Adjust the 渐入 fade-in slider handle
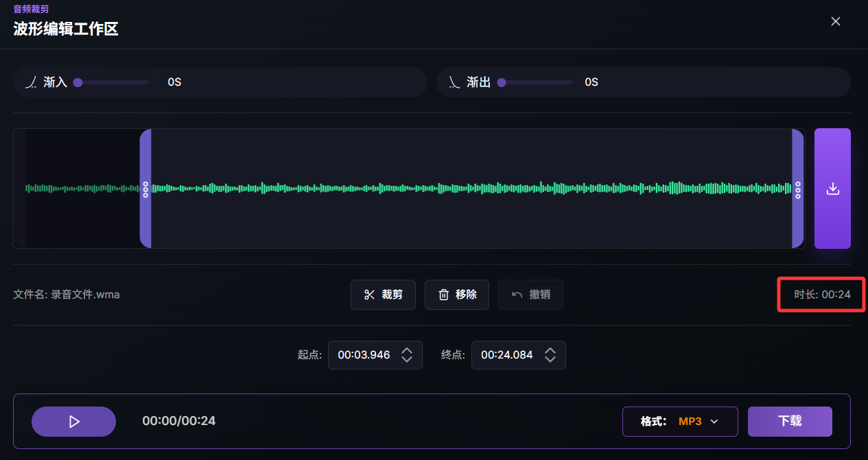 [x=78, y=82]
